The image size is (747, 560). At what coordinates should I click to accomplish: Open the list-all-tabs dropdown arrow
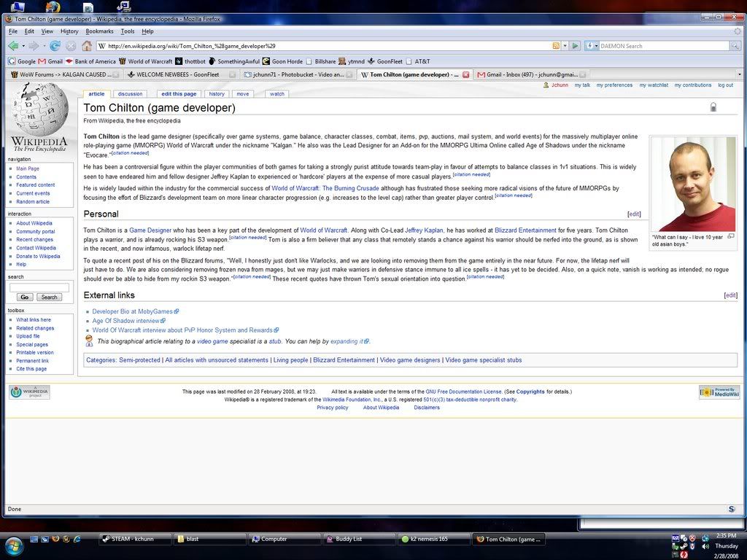[x=739, y=74]
